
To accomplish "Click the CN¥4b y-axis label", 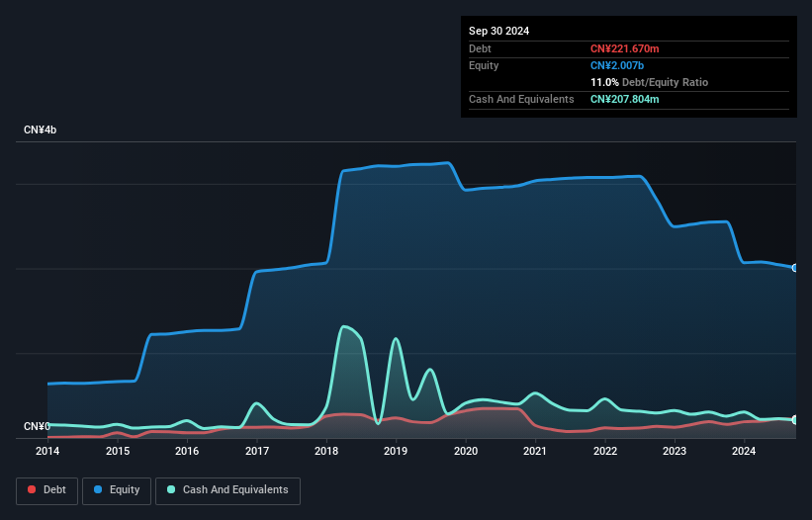I will point(40,130).
